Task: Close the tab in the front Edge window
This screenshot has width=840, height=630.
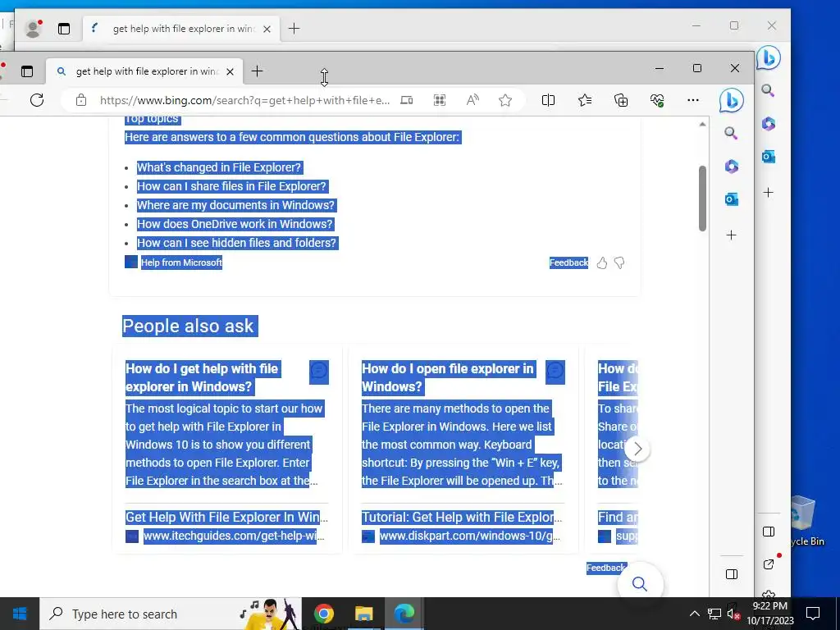Action: coord(230,71)
